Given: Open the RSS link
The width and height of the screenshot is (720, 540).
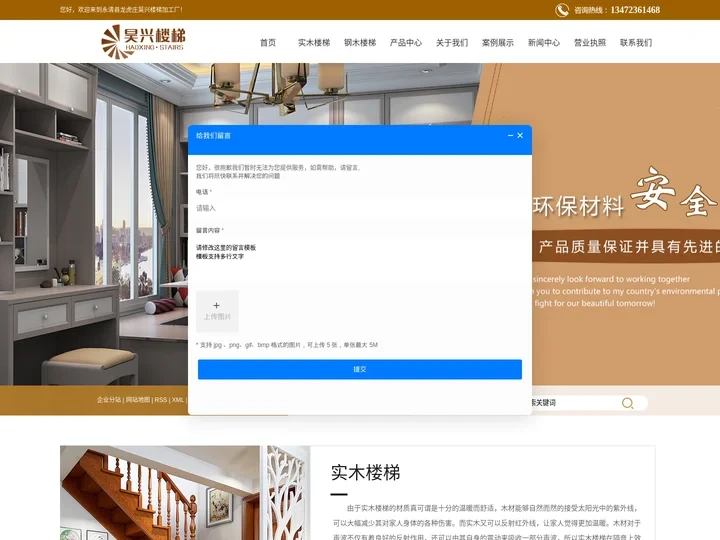Looking at the screenshot, I should tap(161, 400).
